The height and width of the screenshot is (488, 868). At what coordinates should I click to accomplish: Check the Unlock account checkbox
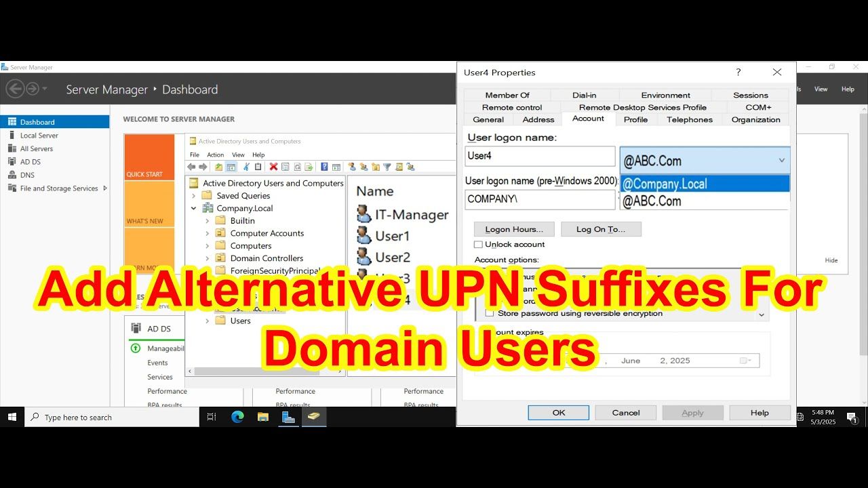479,245
